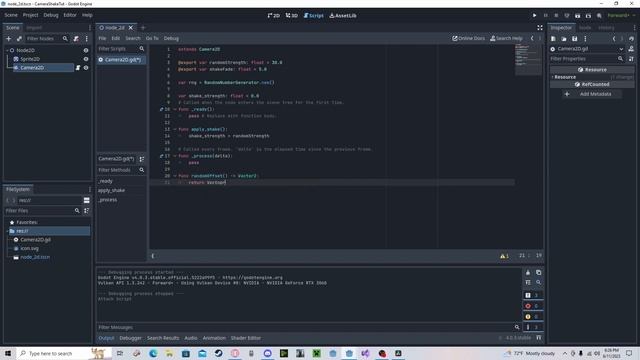Click the instantiate child scene link icon
Screen dimensions: 640x360
[x=19, y=38]
